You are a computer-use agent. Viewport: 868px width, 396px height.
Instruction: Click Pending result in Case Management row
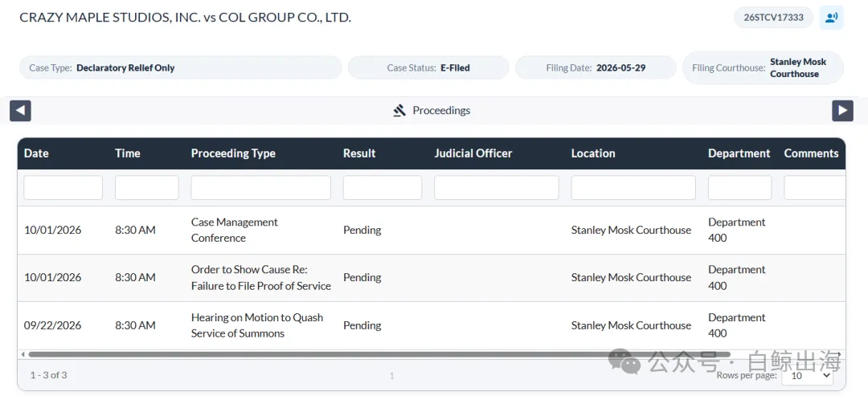point(362,230)
